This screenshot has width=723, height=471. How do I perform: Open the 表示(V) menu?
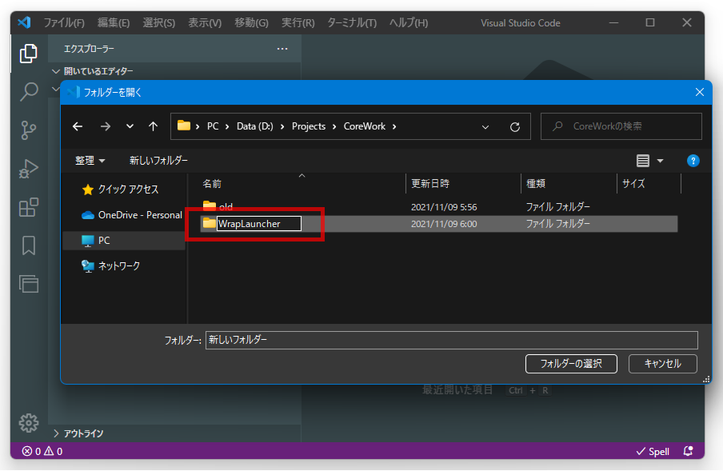pyautogui.click(x=205, y=23)
